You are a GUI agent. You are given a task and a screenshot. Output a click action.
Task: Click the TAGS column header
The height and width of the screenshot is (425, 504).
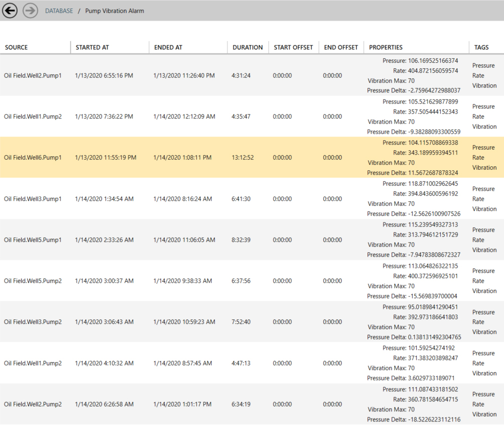point(481,47)
